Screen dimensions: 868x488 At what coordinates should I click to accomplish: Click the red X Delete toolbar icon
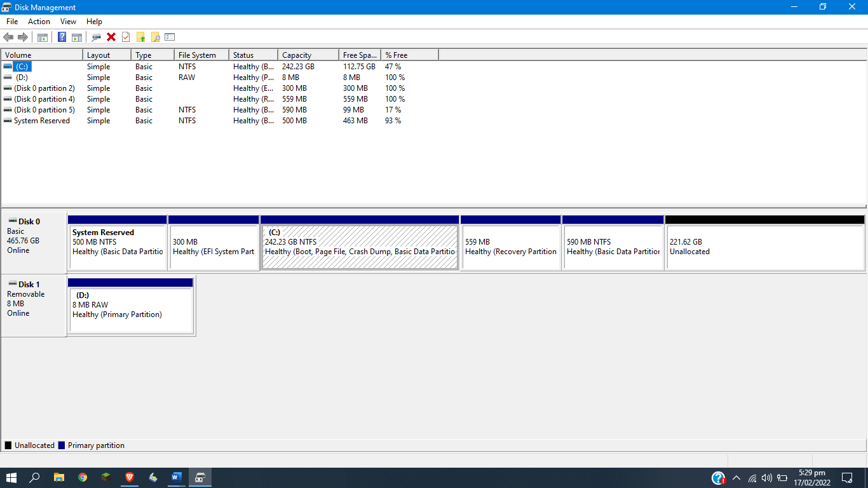point(111,37)
